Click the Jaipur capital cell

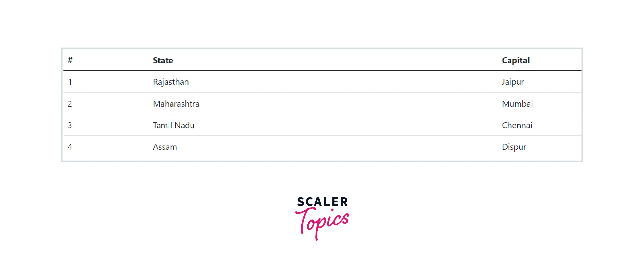513,82
